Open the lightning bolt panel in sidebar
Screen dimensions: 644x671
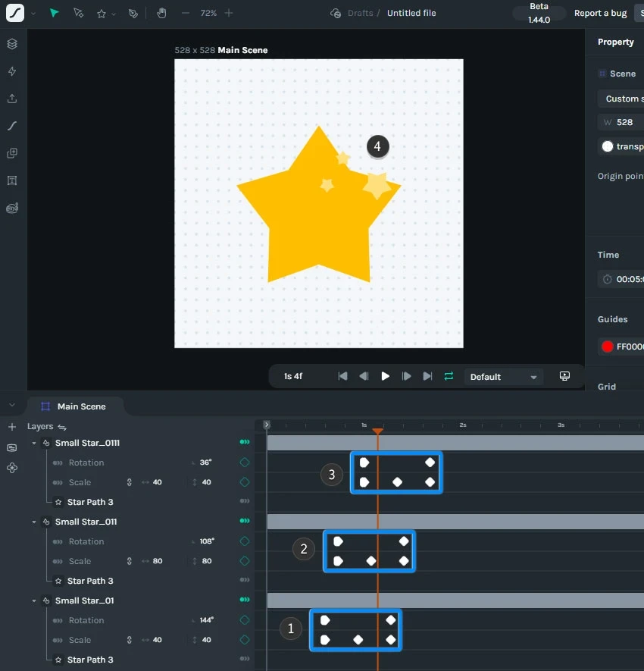coord(12,71)
